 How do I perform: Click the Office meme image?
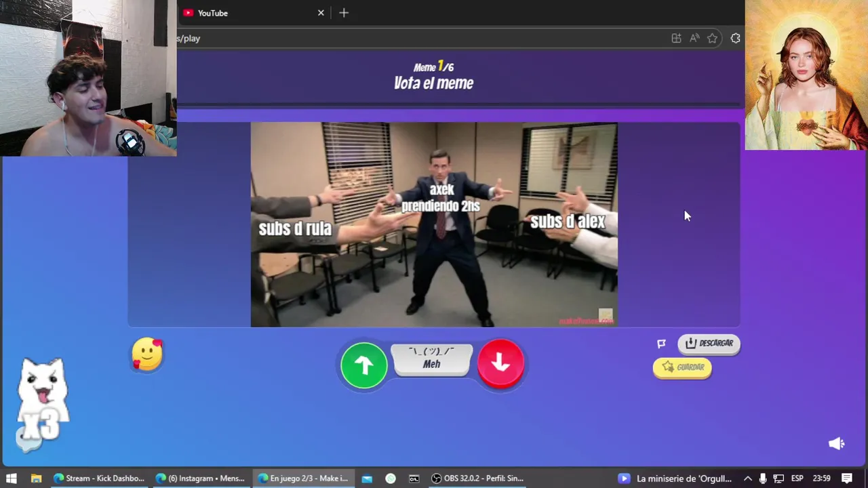[x=434, y=224]
